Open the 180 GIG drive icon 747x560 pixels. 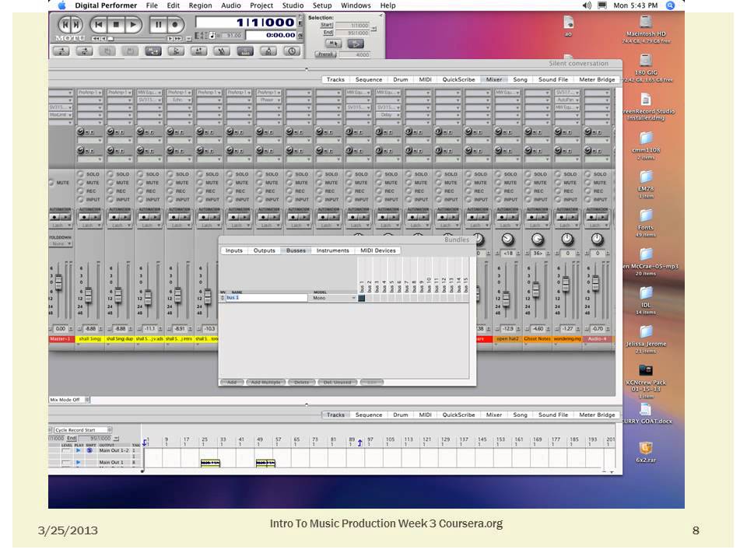pos(646,61)
